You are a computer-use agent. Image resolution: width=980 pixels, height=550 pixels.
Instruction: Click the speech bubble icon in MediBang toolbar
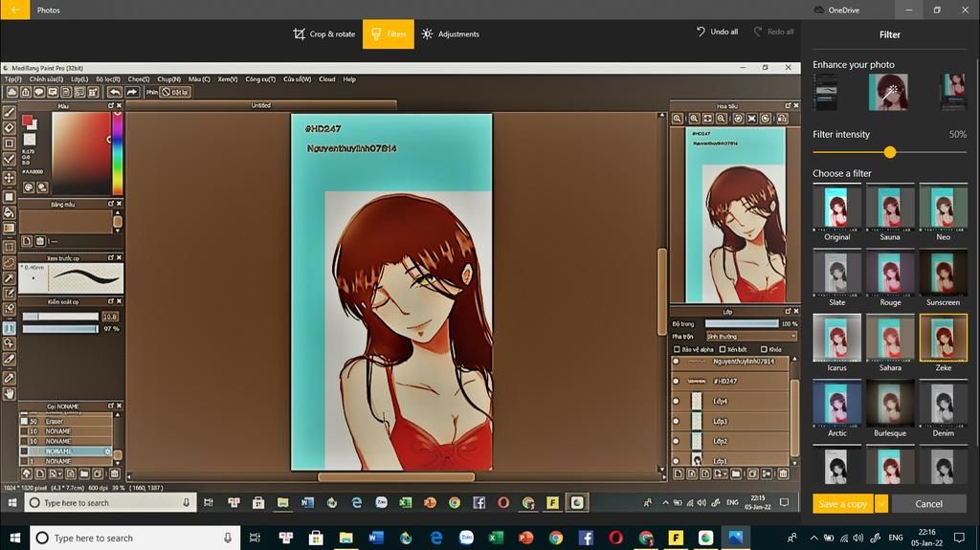point(38,92)
